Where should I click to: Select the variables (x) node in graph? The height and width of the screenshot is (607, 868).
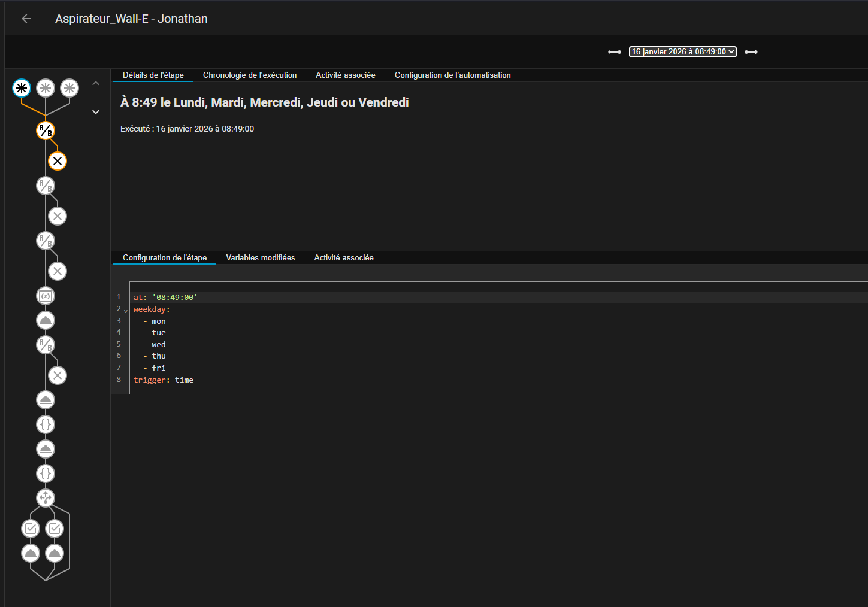[x=46, y=296]
